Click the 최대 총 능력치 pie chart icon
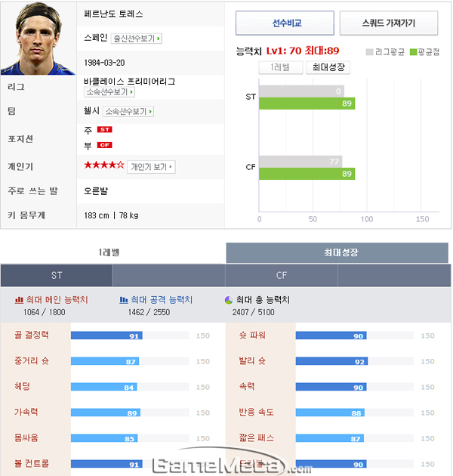This screenshot has height=476, width=453. pyautogui.click(x=229, y=300)
